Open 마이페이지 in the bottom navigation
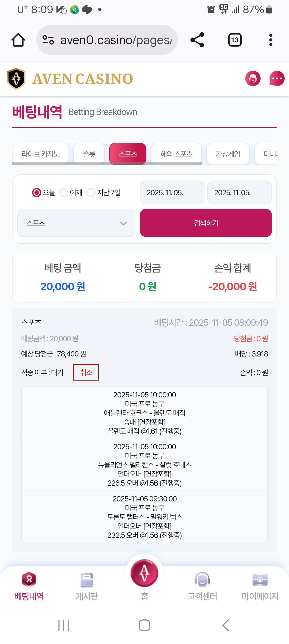The width and height of the screenshot is (289, 644). [x=260, y=586]
